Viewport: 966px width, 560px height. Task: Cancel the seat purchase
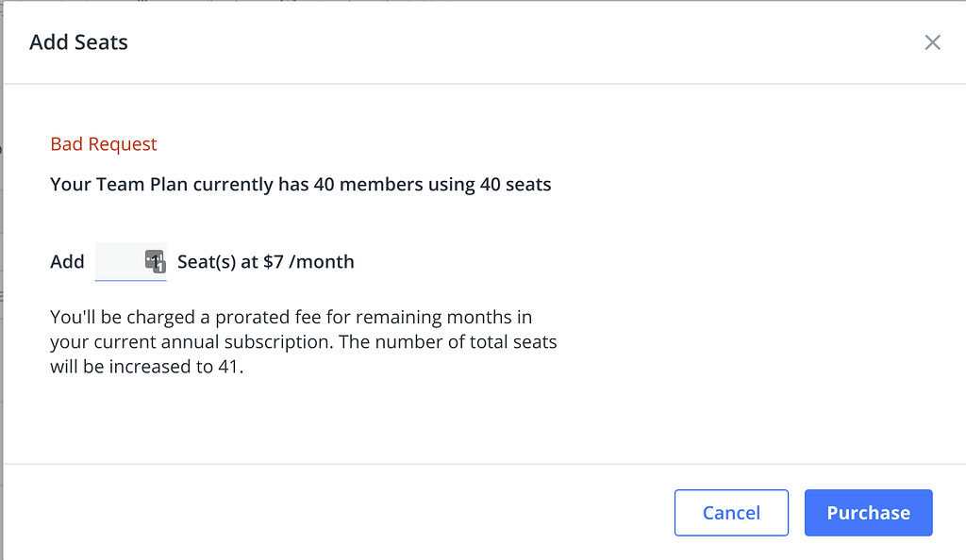[731, 512]
